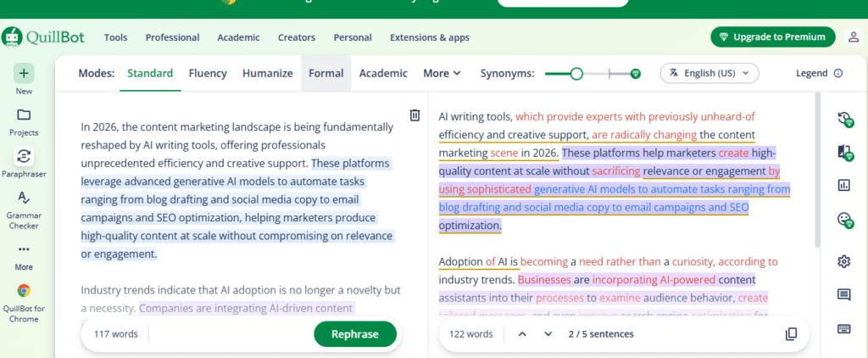Click the word "sacrificing" in output
The width and height of the screenshot is (868, 358).
[x=615, y=171]
